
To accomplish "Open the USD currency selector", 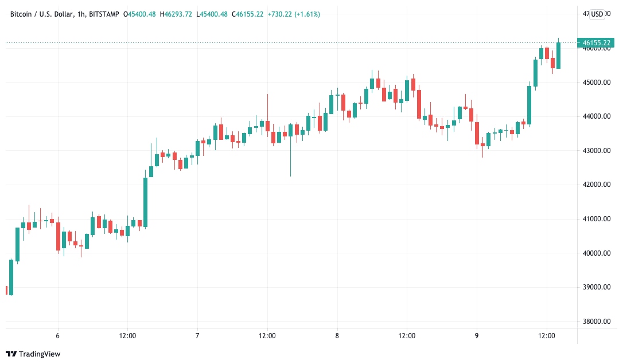I will [x=597, y=14].
